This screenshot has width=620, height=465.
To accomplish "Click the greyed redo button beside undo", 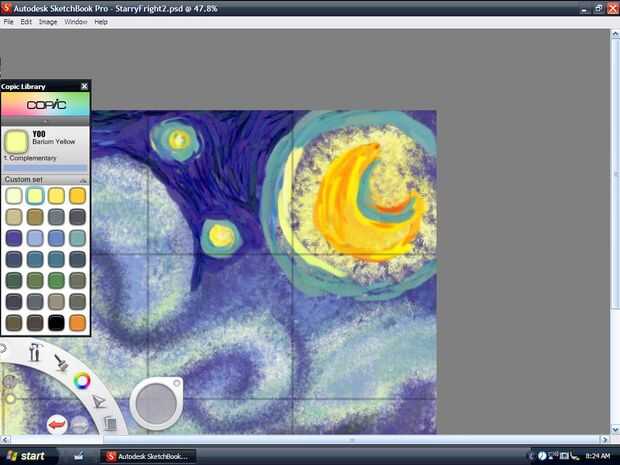I will click(80, 424).
